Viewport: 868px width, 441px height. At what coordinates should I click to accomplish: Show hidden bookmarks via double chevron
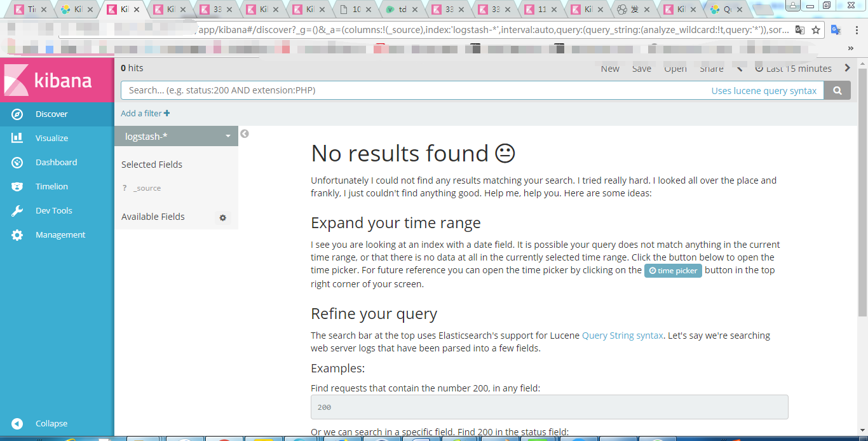point(851,48)
